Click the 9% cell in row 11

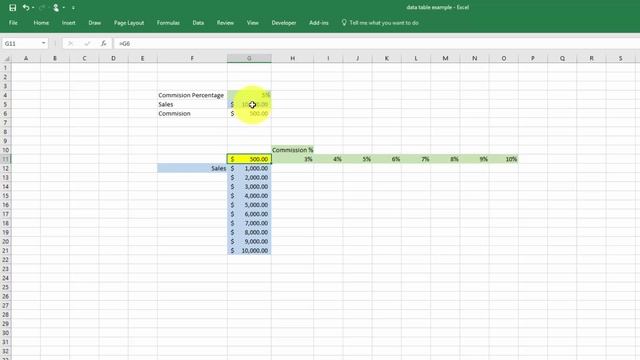475,159
